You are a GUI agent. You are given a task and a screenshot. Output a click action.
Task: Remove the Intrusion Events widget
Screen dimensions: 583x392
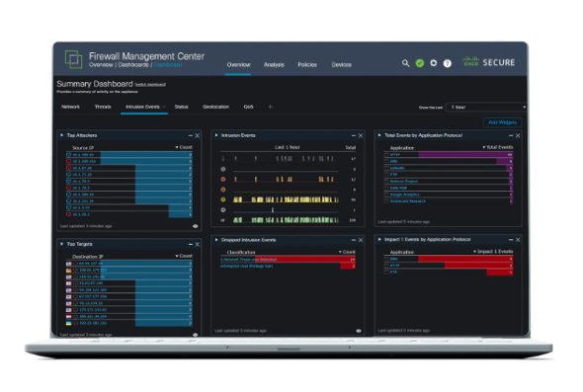click(x=361, y=135)
